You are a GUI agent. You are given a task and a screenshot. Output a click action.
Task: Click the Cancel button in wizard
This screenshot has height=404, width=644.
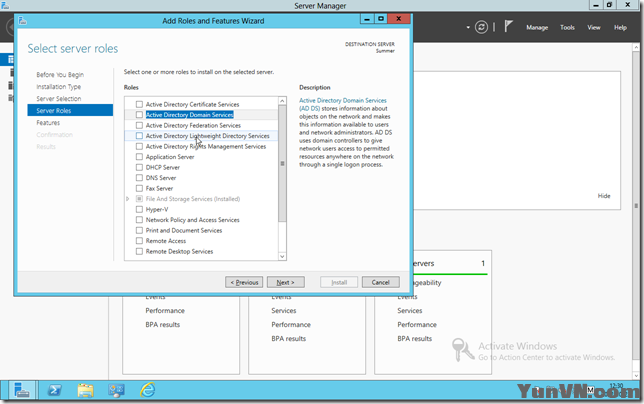coord(380,282)
